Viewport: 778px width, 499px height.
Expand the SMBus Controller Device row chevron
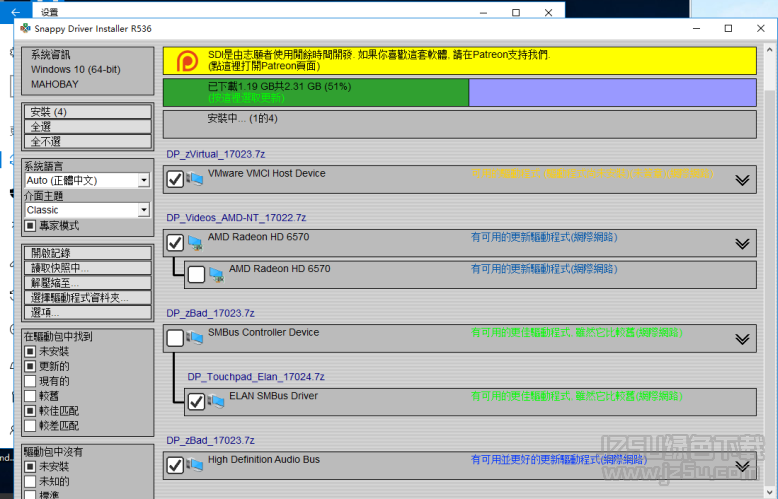[x=742, y=338]
